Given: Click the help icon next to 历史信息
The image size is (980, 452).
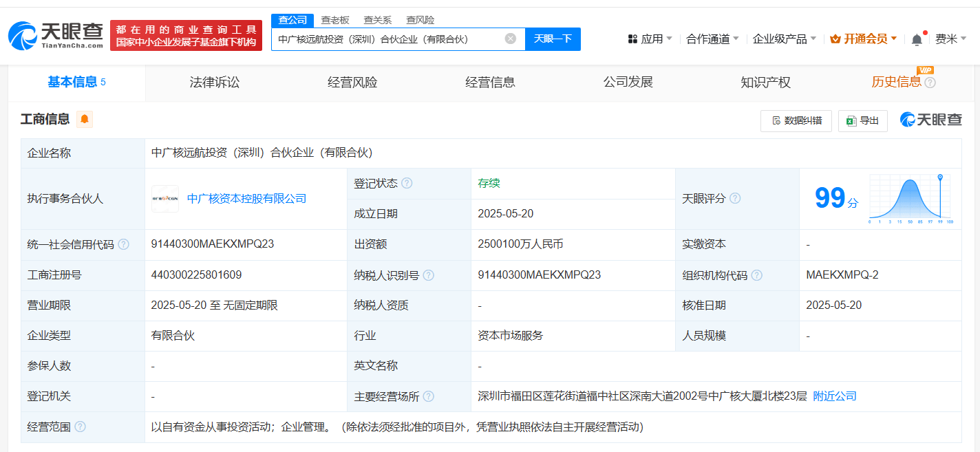Looking at the screenshot, I should point(930,83).
